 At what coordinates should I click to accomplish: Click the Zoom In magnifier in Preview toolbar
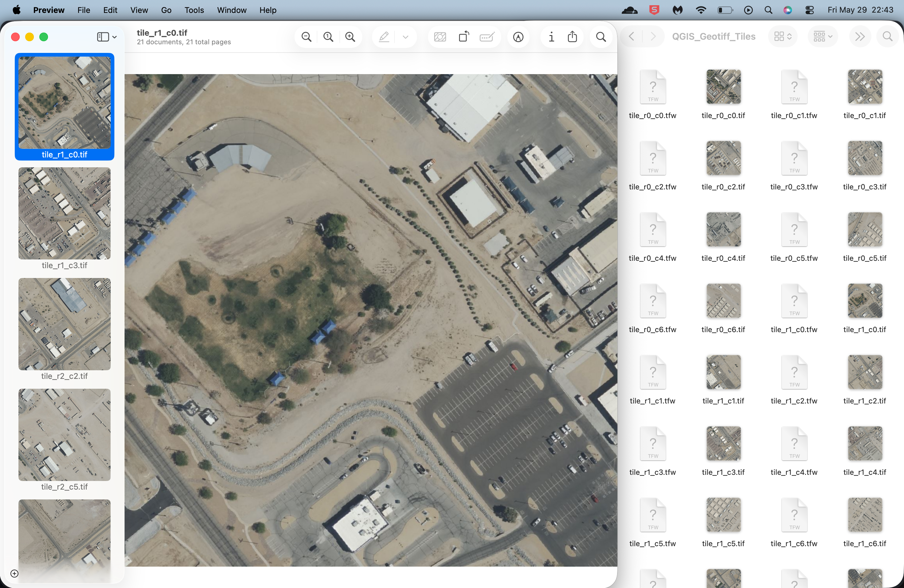pyautogui.click(x=350, y=37)
